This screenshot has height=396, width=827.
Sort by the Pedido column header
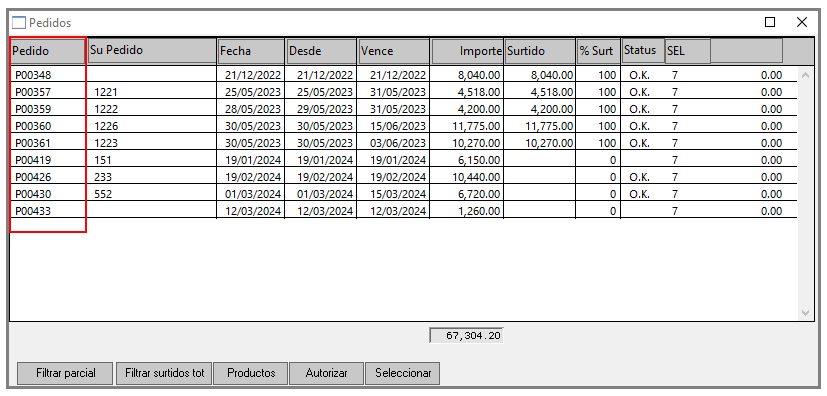47,51
